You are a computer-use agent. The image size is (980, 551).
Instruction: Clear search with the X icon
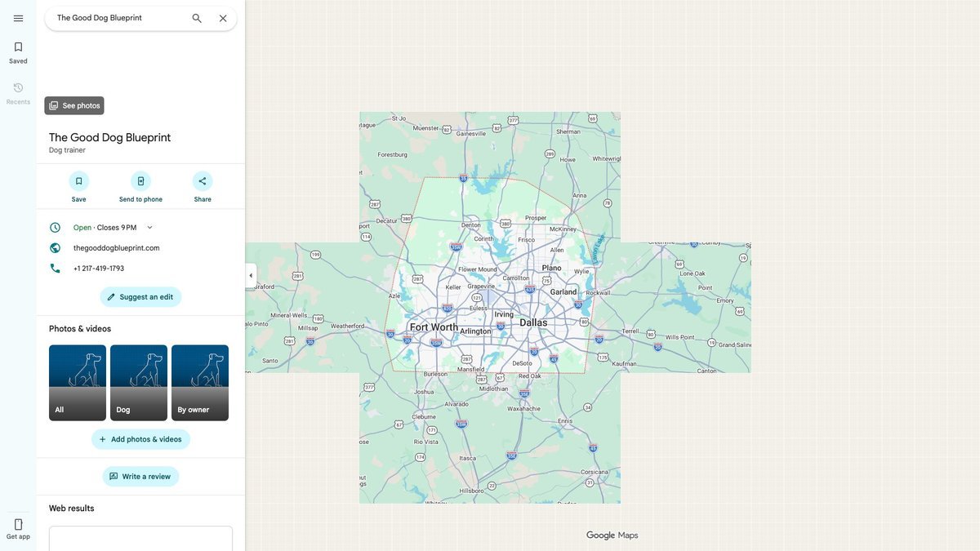[223, 18]
